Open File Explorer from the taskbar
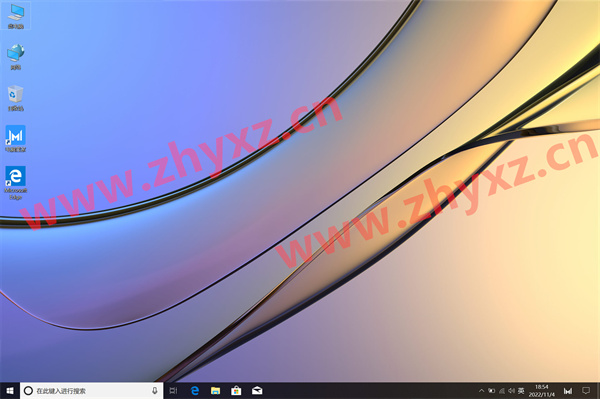The height and width of the screenshot is (399, 600). (215, 391)
